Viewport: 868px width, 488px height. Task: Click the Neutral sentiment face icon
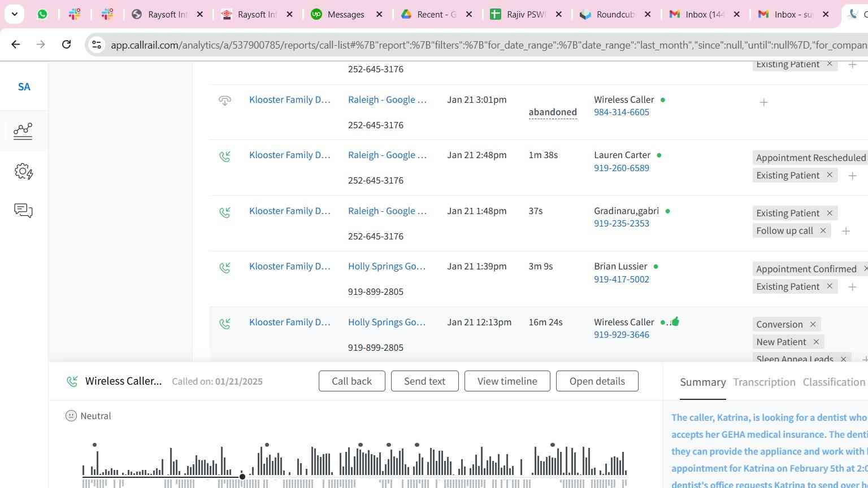tap(71, 416)
